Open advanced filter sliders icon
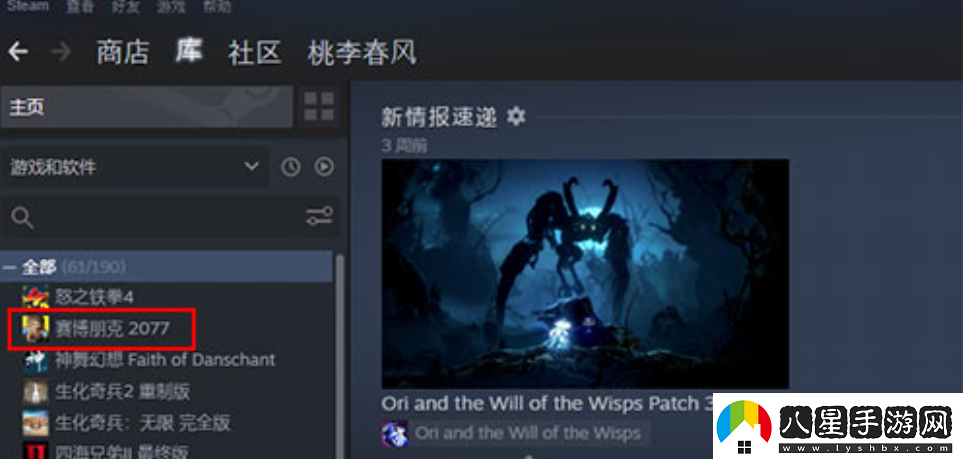The width and height of the screenshot is (963, 459). [319, 216]
